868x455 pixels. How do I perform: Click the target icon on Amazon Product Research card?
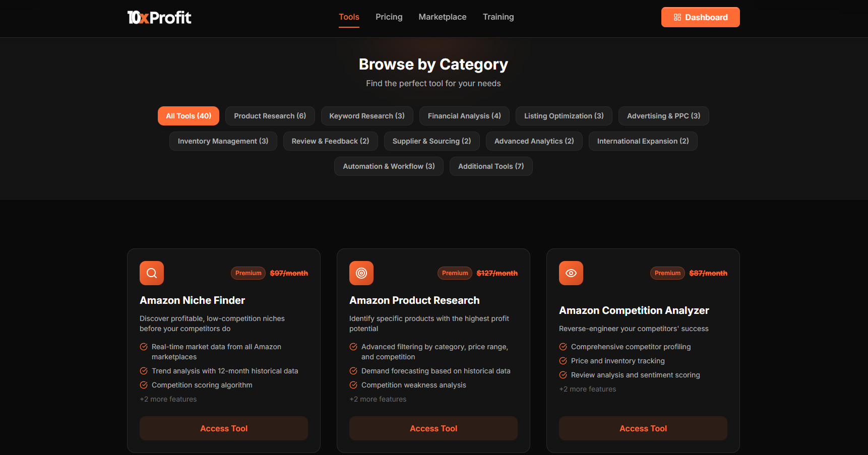(x=361, y=273)
